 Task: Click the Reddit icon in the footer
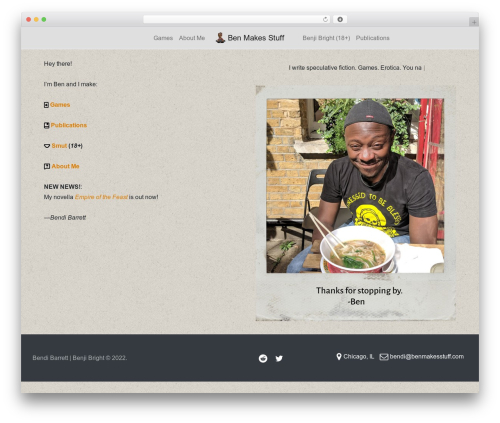pos(263,358)
